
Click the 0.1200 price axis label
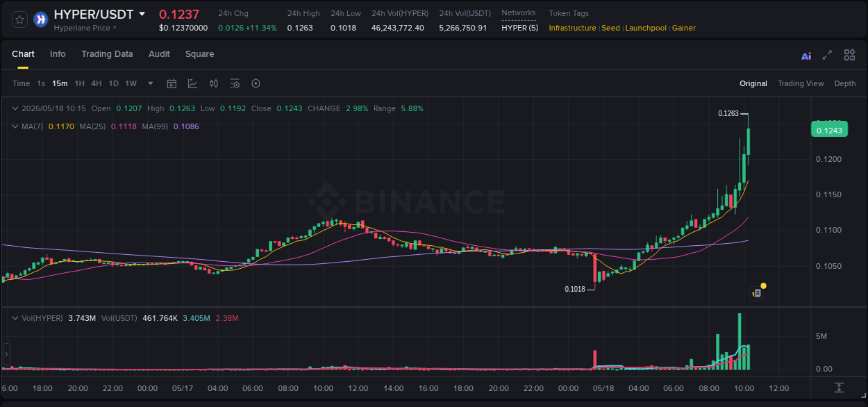tap(828, 159)
